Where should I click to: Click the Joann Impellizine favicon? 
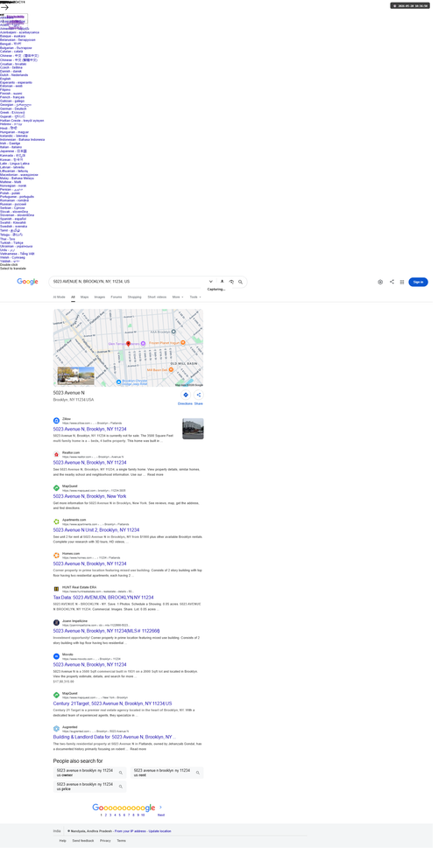point(57,623)
